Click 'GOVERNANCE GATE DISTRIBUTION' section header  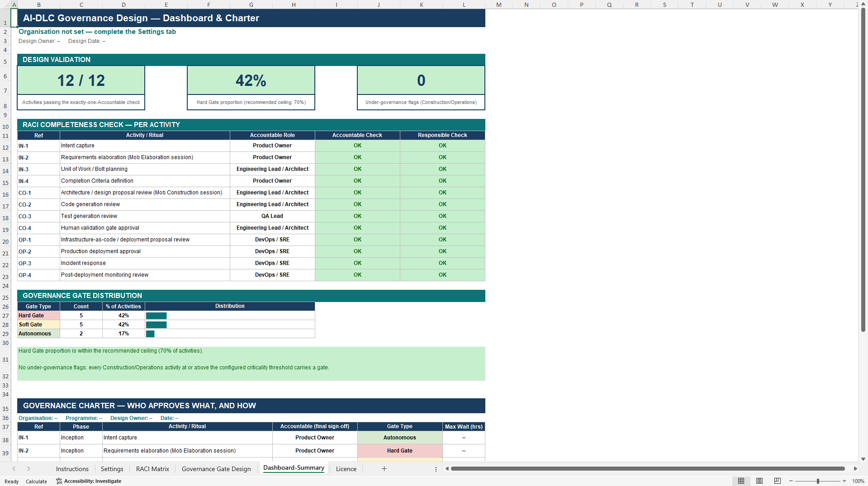pos(251,296)
